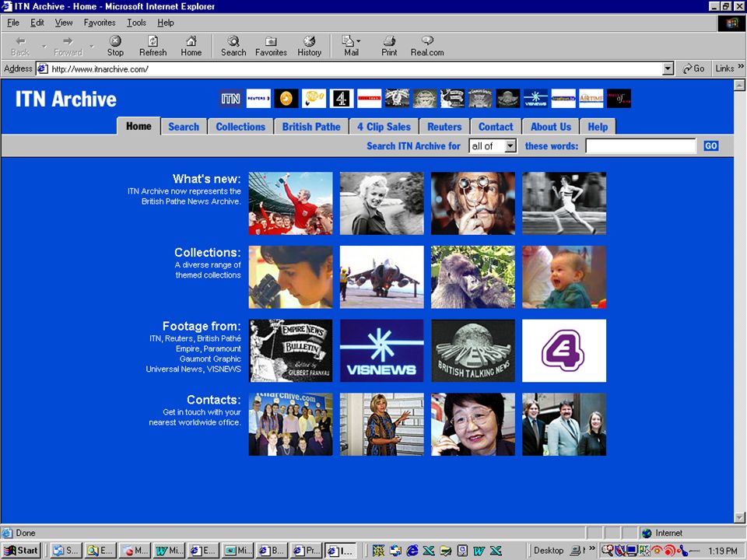
Task: Select the Home tab
Action: pos(139,126)
